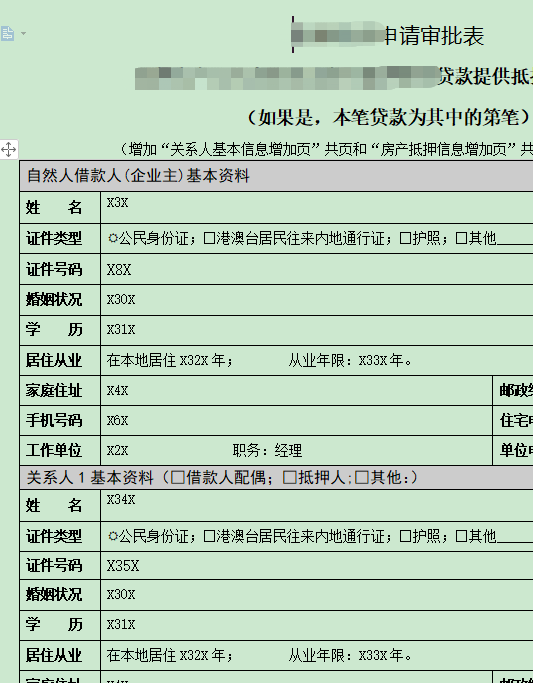Click the 申请审批表 title text

click(435, 36)
